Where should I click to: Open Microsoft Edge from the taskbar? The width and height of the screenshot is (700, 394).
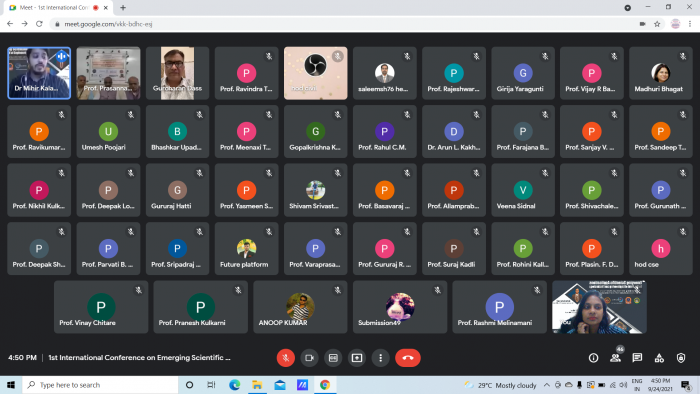[234, 385]
